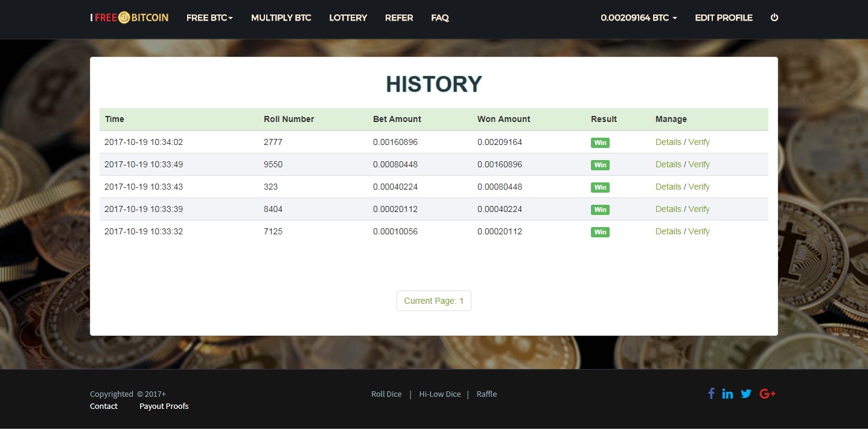Open Details for roll 9550

click(x=668, y=164)
